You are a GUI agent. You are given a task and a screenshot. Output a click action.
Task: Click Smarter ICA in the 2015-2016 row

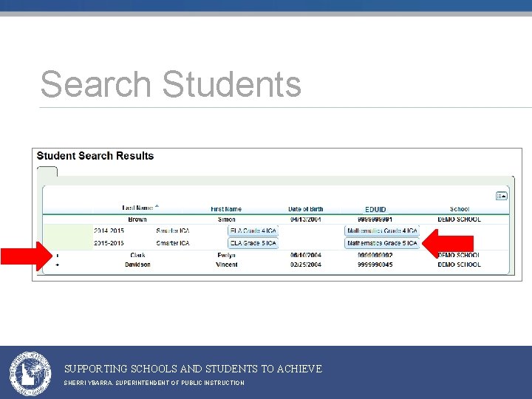pyautogui.click(x=173, y=243)
